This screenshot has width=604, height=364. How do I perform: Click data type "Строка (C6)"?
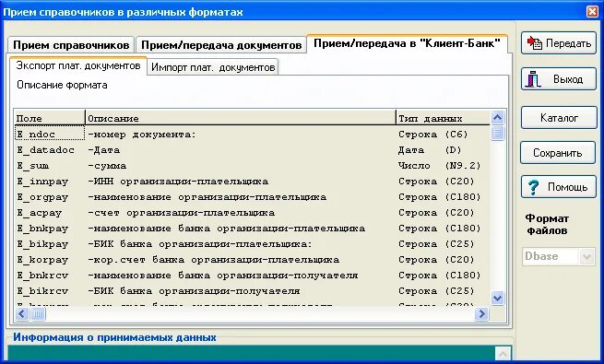(433, 135)
